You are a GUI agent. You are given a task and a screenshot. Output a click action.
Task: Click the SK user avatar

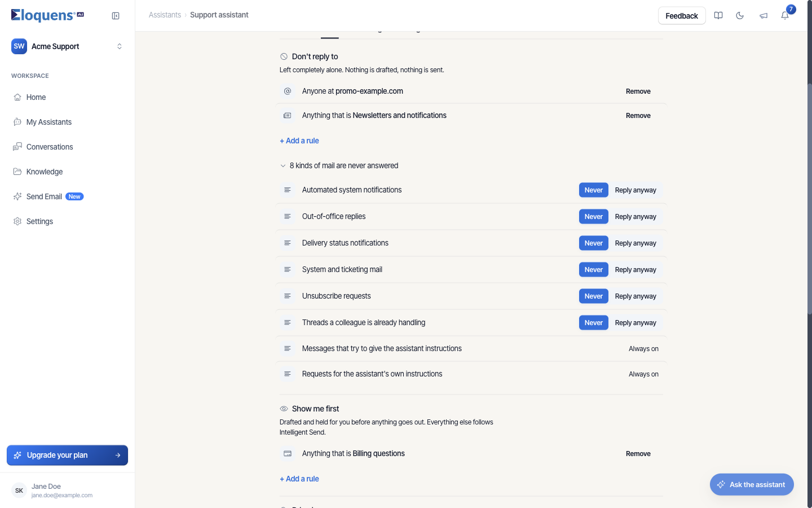click(19, 491)
